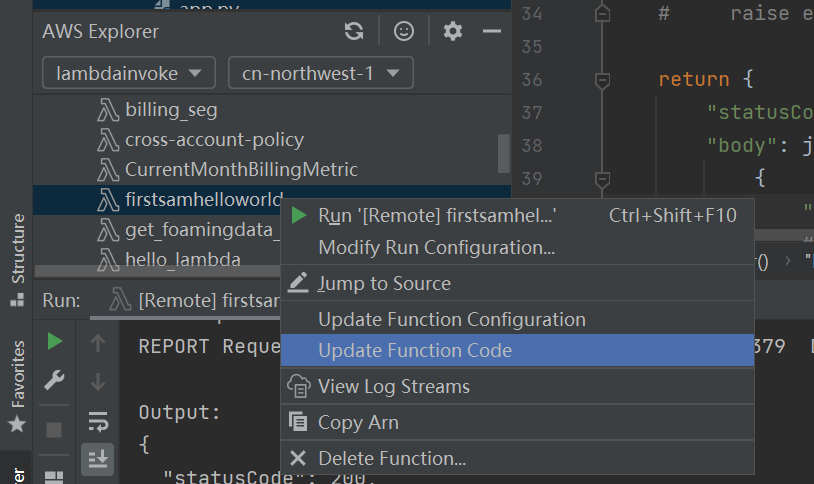The image size is (814, 484).
Task: Choose Update Function Code
Action: [x=517, y=351]
